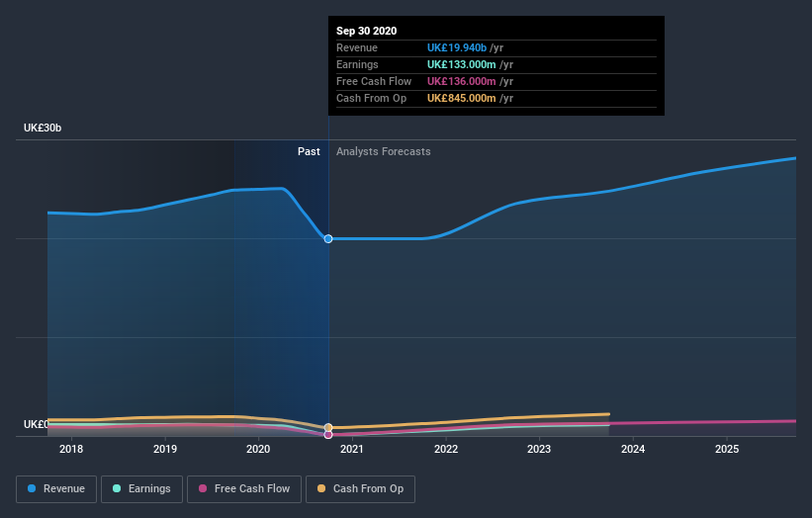Click the tooltip date 'Sep 30 2020'
The image size is (812, 518).
[x=367, y=31]
